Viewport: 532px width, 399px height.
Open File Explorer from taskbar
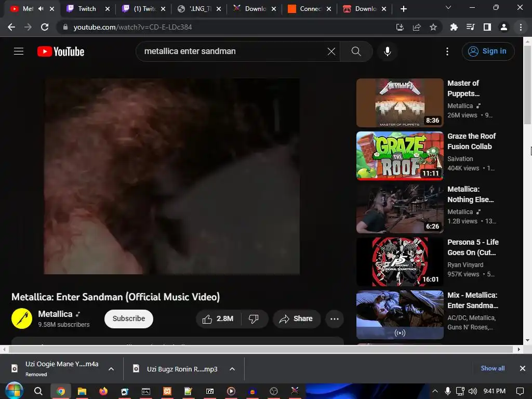pos(82,391)
